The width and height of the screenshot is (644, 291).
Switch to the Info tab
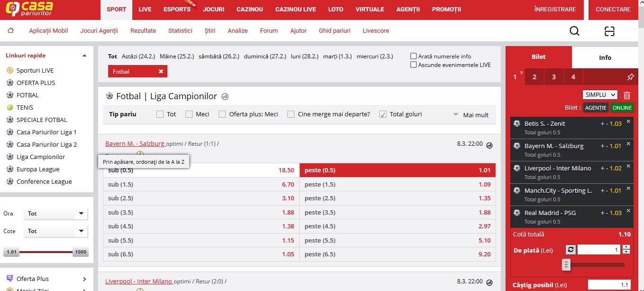pyautogui.click(x=605, y=57)
